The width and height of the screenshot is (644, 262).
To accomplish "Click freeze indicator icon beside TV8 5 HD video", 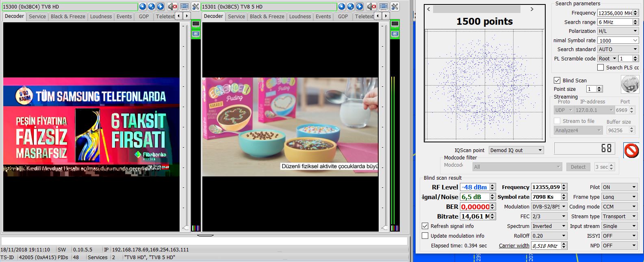I will 395,34.
